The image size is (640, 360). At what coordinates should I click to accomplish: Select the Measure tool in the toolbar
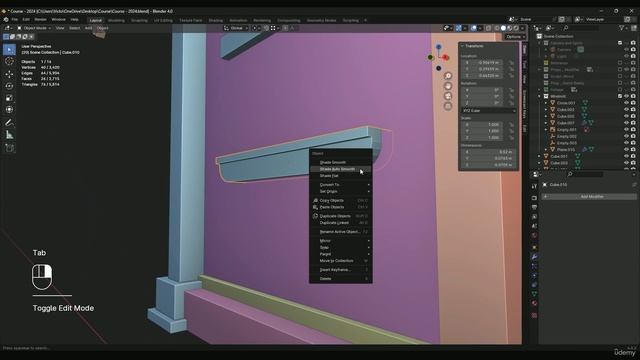(x=9, y=135)
